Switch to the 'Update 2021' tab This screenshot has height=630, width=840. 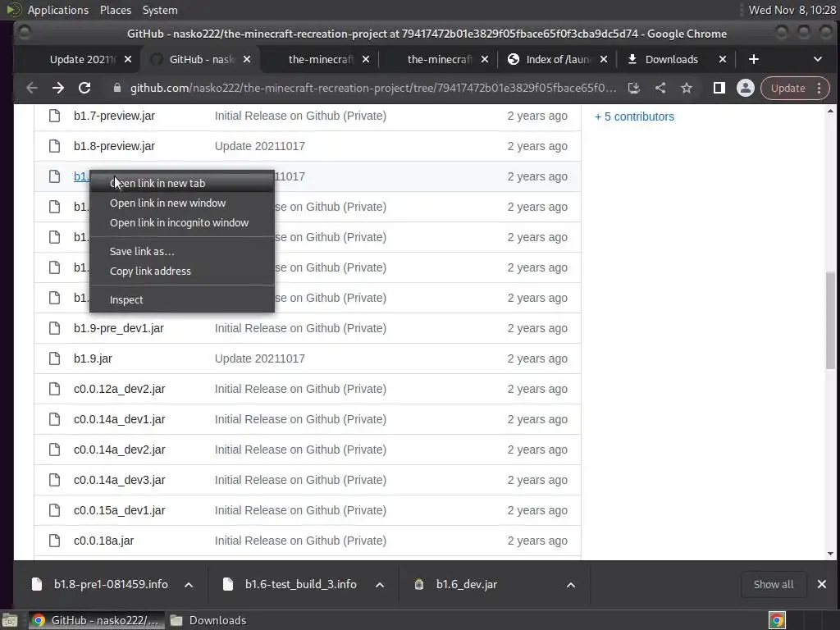pyautogui.click(x=80, y=59)
